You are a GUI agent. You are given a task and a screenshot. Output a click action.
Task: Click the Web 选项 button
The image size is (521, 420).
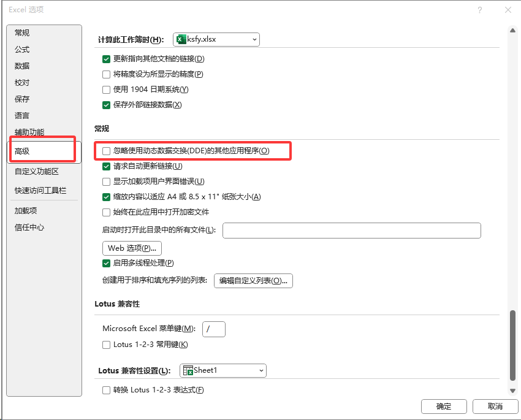(x=132, y=248)
